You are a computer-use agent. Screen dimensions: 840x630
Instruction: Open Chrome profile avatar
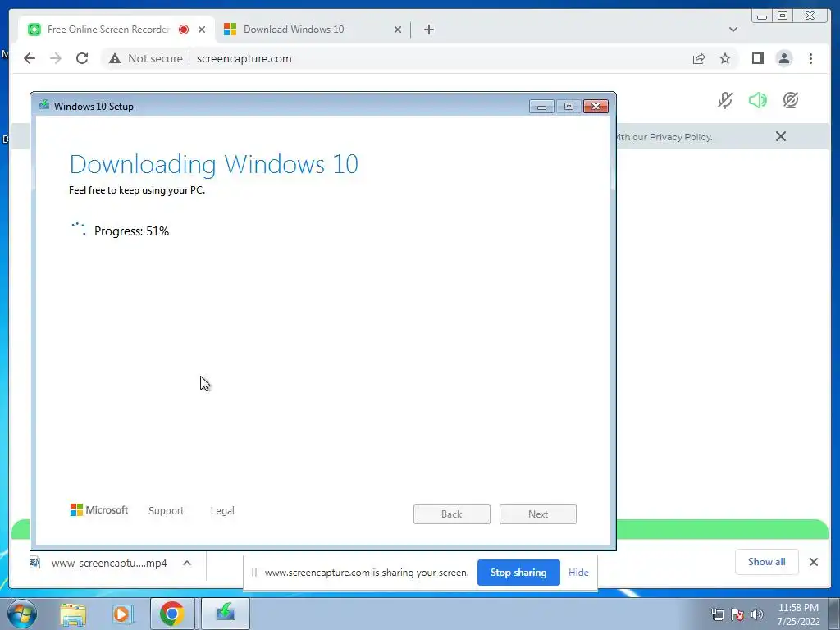[784, 58]
